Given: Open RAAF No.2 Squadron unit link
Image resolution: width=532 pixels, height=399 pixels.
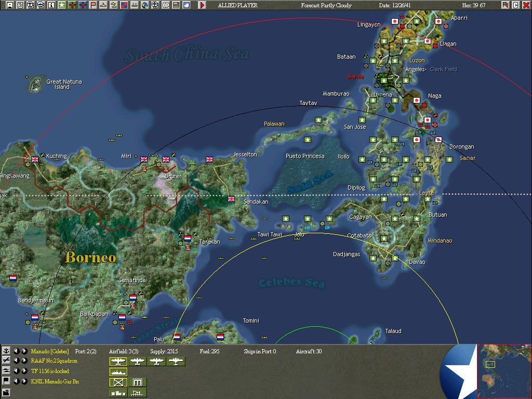Looking at the screenshot, I should [54, 361].
